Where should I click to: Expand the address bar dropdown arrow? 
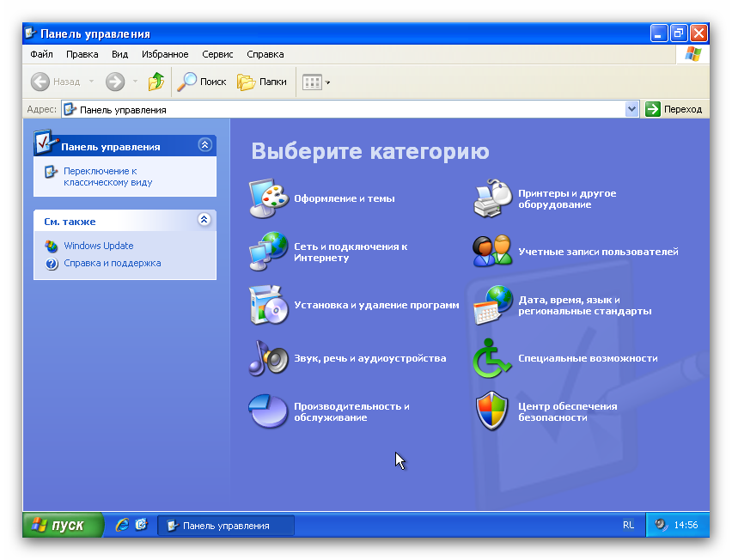632,109
